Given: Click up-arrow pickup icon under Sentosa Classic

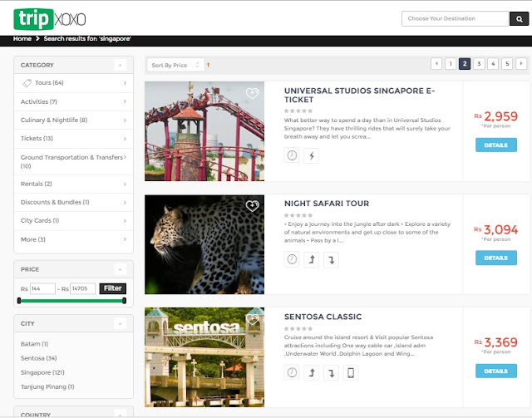Looking at the screenshot, I should tap(312, 372).
